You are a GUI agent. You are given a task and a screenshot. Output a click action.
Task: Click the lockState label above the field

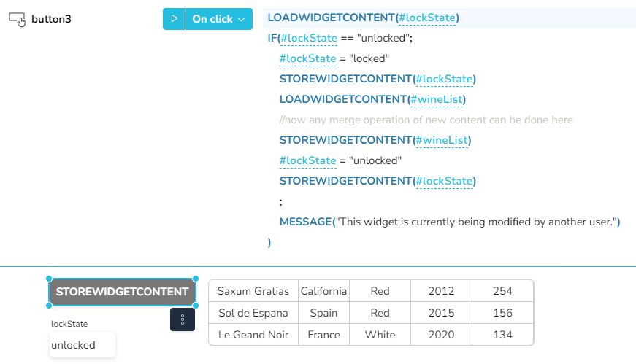[x=69, y=324]
